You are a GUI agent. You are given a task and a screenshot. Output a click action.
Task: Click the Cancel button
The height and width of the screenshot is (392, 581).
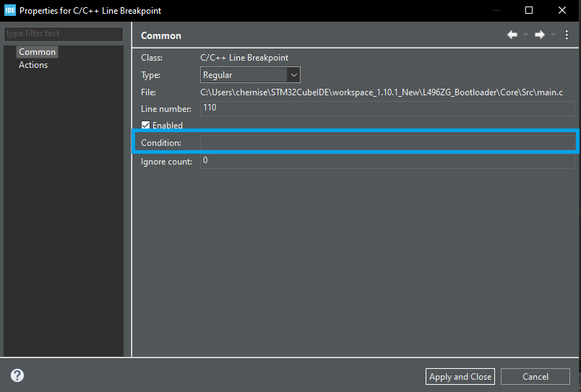point(535,376)
